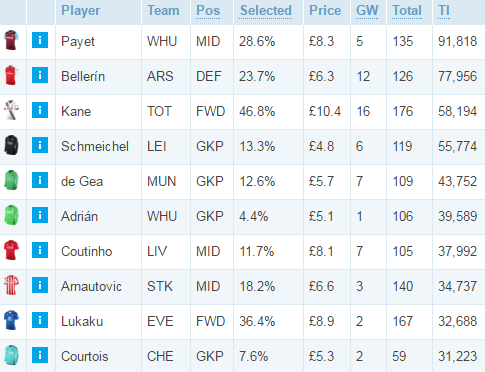The width and height of the screenshot is (485, 372).
Task: Click info icon beside Arnautovic
Action: coord(40,285)
